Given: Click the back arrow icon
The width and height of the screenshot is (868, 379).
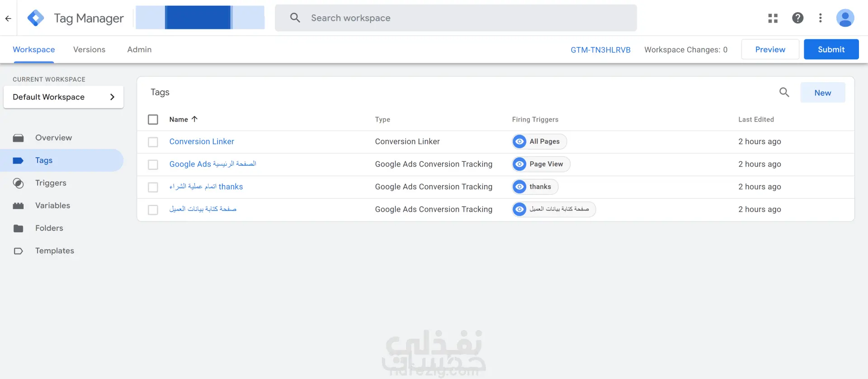Looking at the screenshot, I should (8, 19).
